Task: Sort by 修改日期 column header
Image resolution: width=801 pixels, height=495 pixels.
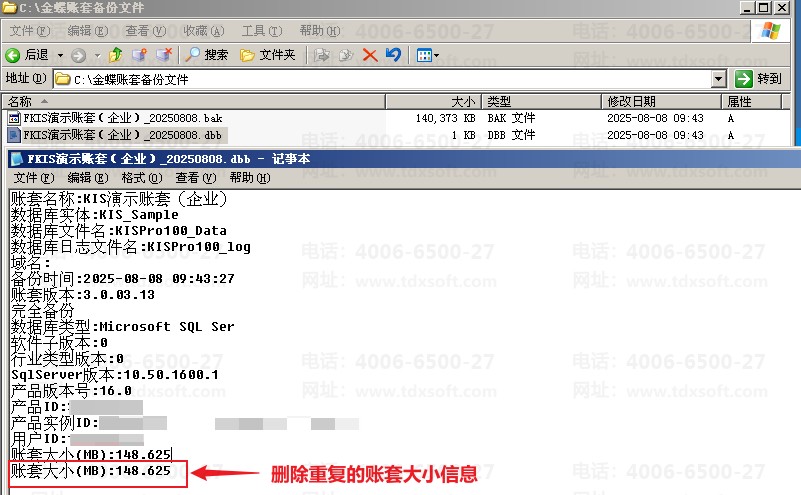Action: (x=662, y=102)
